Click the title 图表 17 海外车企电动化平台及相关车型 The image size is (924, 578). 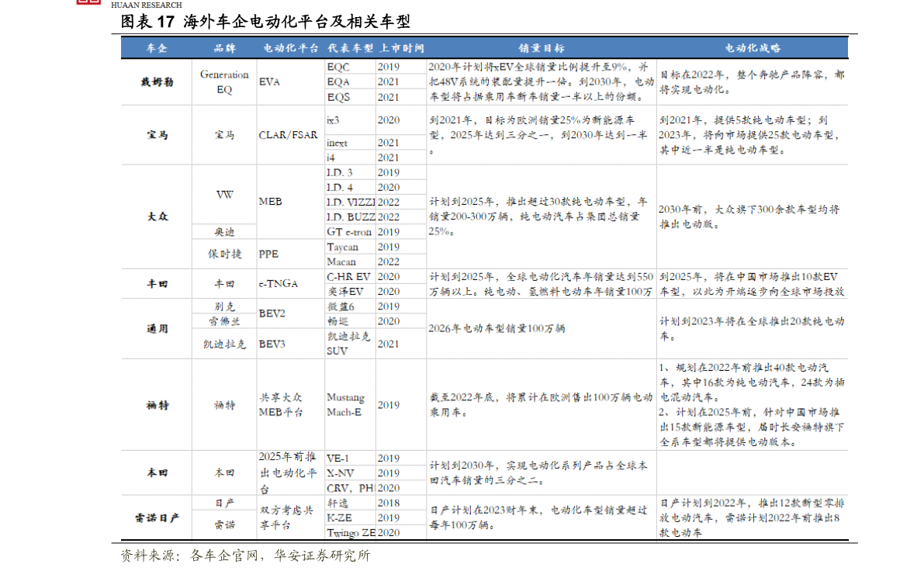265,22
